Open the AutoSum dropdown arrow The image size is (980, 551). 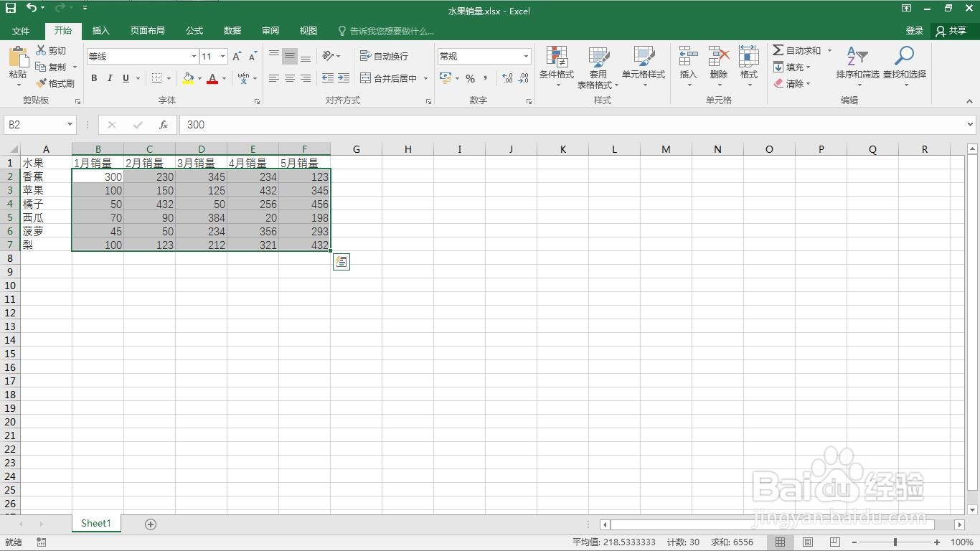(829, 50)
